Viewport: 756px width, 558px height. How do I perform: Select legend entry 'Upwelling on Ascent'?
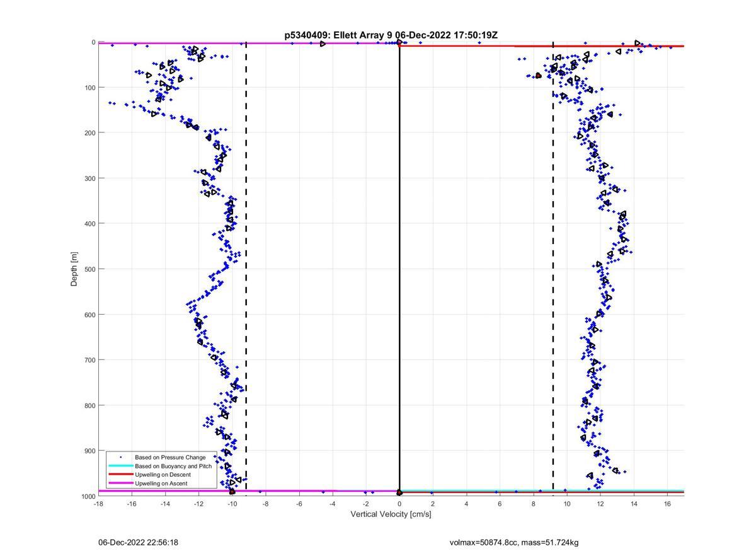(161, 484)
